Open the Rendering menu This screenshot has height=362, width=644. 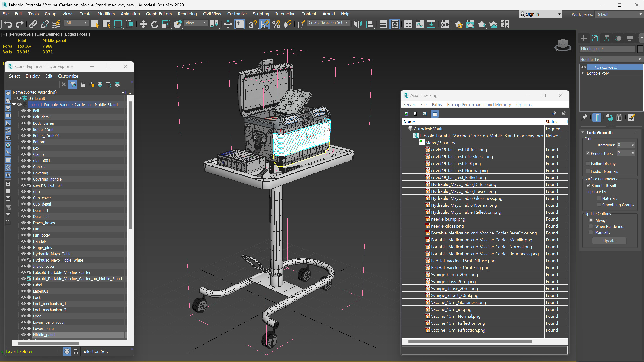coord(187,14)
